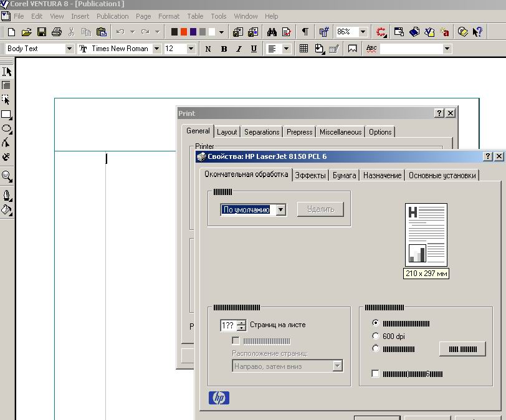Screen dimensions: 506x420
Task: Switch to the Separations tab in Print dialog
Action: coord(262,132)
